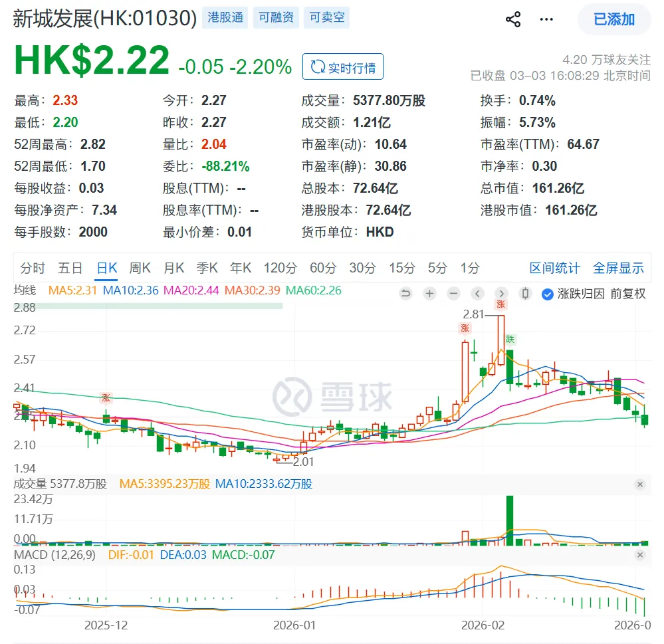
Task: Click the 2.01 low price label
Action: (x=303, y=461)
